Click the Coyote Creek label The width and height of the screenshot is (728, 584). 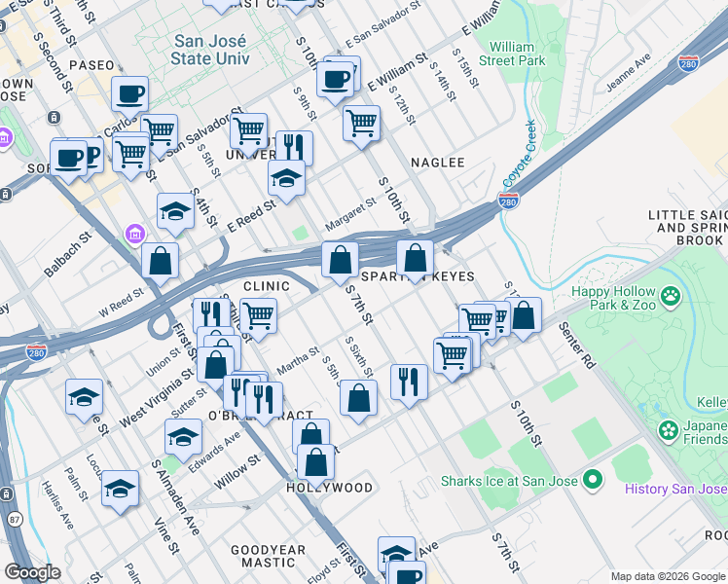pyautogui.click(x=520, y=154)
